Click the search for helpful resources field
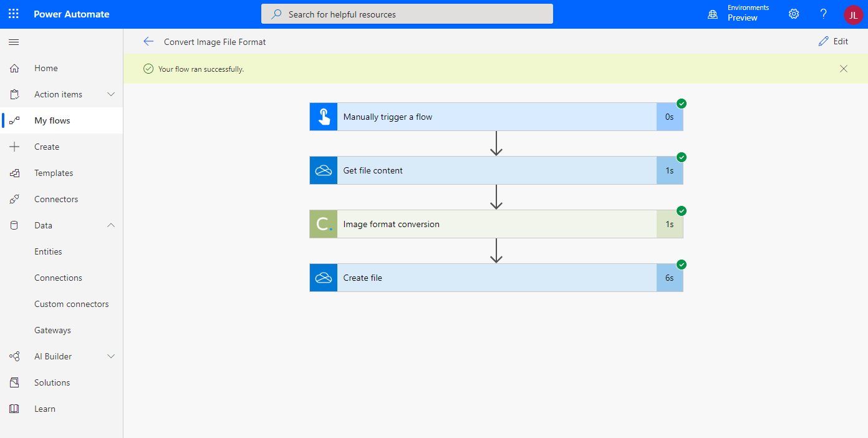The image size is (868, 438). click(407, 13)
